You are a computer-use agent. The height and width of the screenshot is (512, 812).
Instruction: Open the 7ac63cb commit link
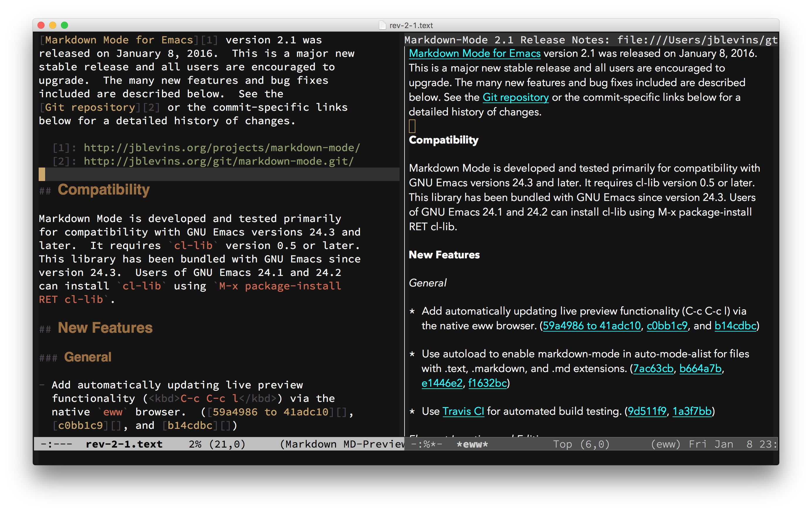point(653,368)
